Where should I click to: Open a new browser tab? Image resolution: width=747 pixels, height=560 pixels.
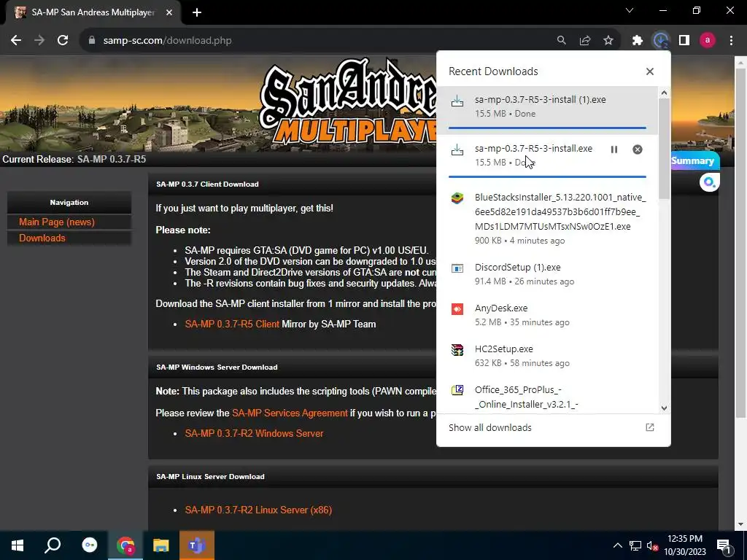click(197, 12)
